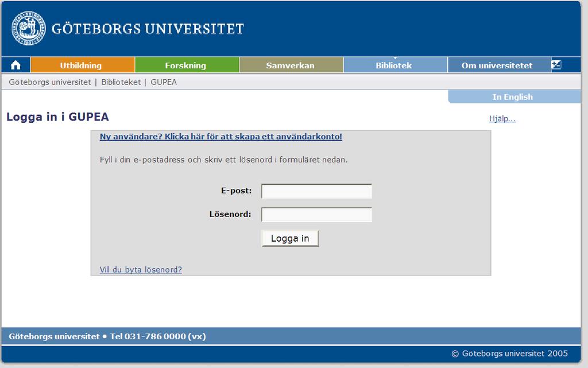Click GÖTEBORGS UNIVERSITET header title text

148,29
